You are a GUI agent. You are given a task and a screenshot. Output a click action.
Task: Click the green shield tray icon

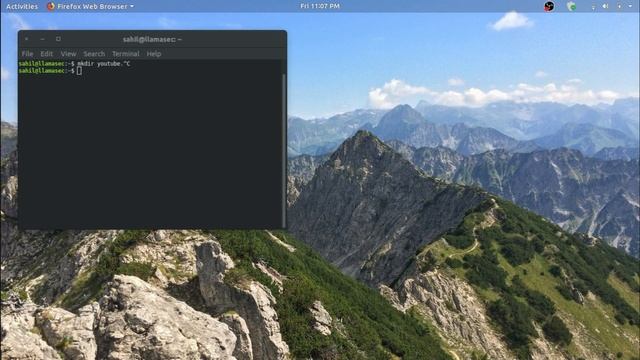pyautogui.click(x=571, y=6)
